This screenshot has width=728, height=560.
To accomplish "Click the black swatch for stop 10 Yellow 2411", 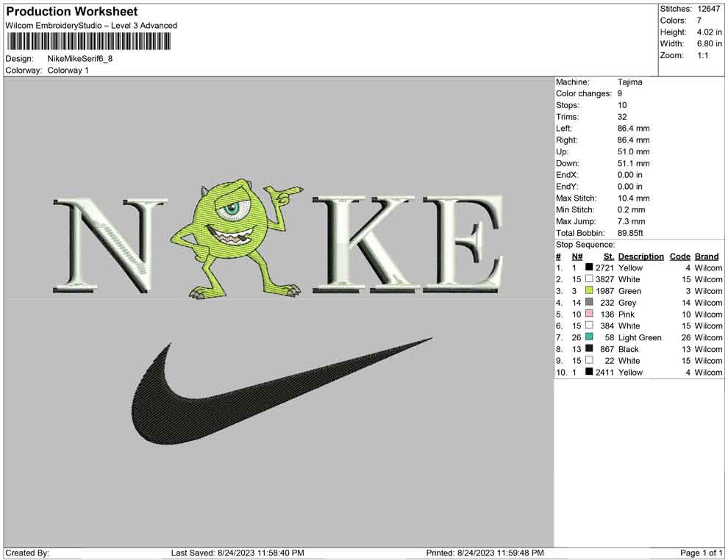I will pos(589,372).
